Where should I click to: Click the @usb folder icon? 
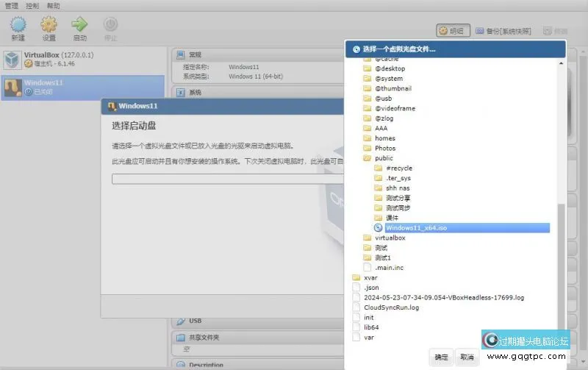click(x=367, y=99)
